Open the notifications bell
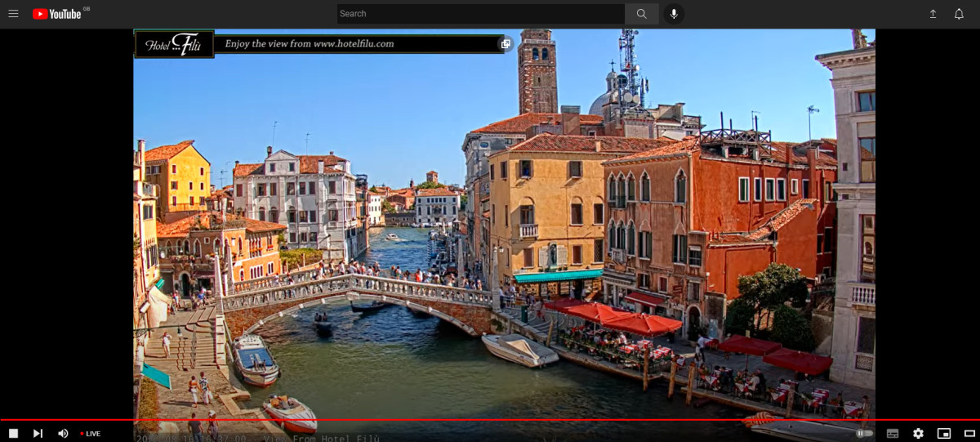This screenshot has height=442, width=980. [x=959, y=14]
